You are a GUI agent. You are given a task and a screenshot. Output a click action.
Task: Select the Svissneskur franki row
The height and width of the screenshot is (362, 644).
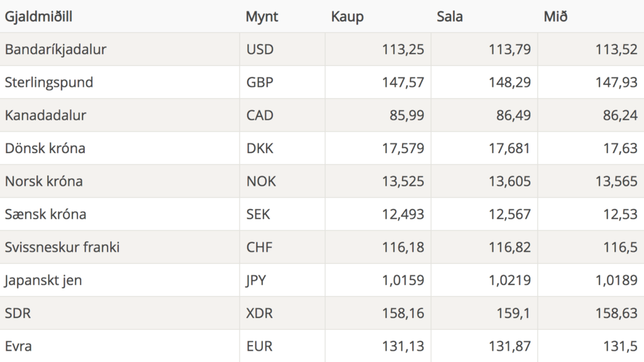coord(322,247)
